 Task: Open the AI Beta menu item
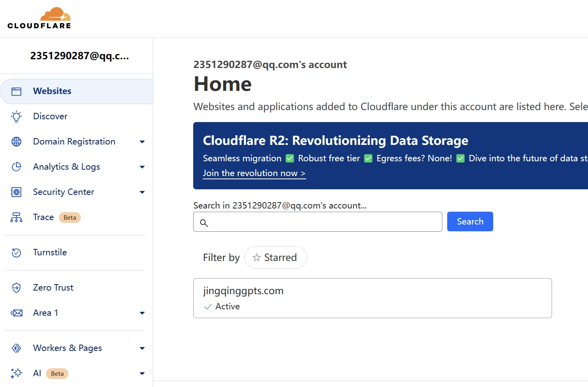point(37,373)
